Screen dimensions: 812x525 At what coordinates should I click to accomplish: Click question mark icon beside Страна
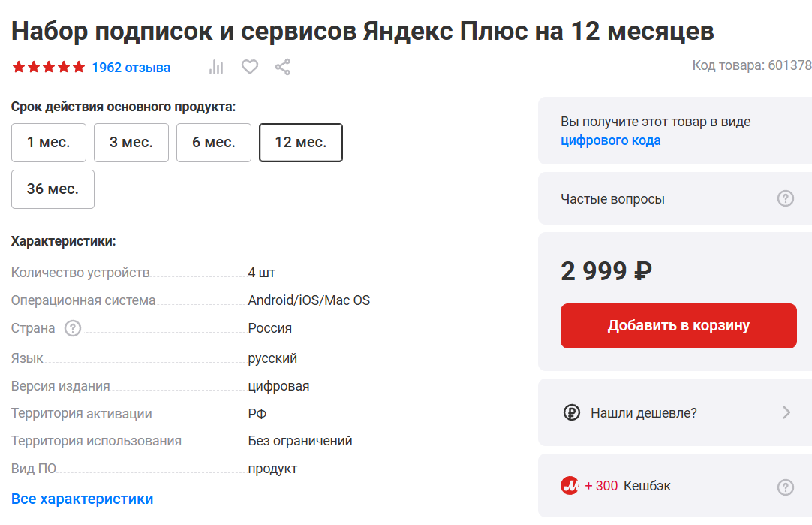(73, 328)
